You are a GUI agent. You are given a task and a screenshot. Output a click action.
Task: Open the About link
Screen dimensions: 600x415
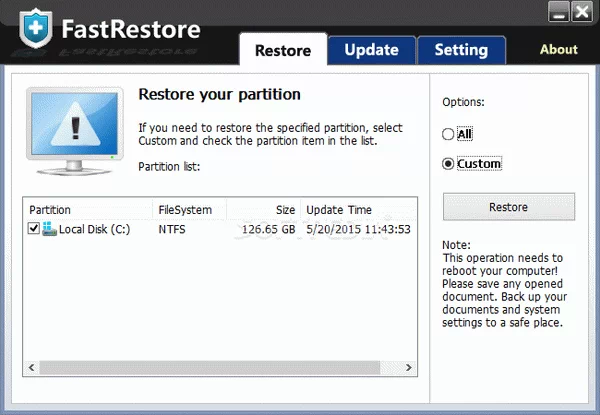coord(559,49)
